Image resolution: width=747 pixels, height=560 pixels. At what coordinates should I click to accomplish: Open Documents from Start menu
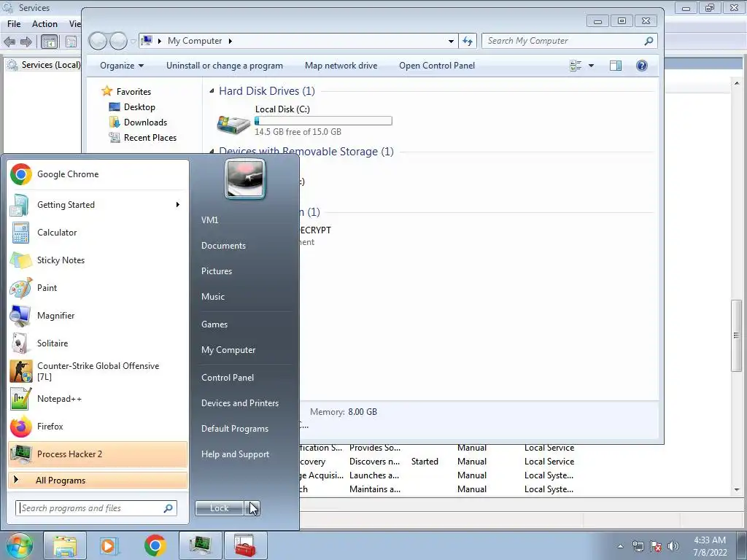pos(223,246)
